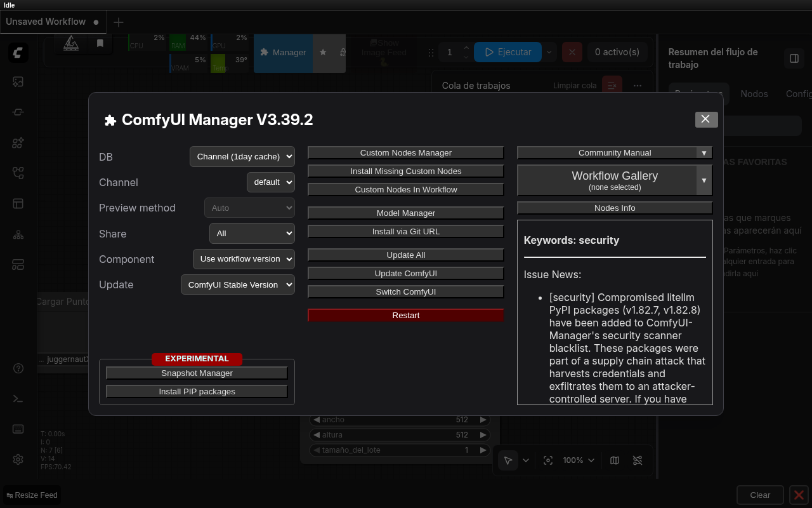Open keyboard shortcuts icon in the sidebar

coord(18,429)
